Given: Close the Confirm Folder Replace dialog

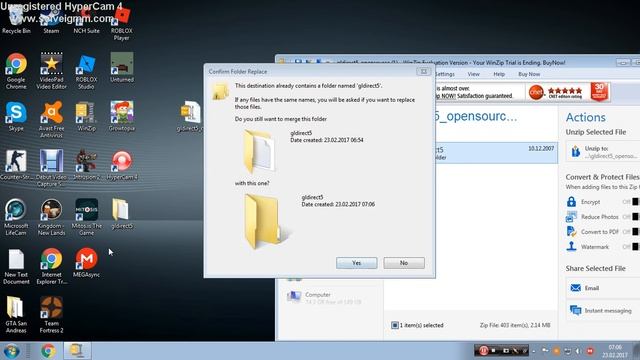Looking at the screenshot, I should tap(424, 71).
